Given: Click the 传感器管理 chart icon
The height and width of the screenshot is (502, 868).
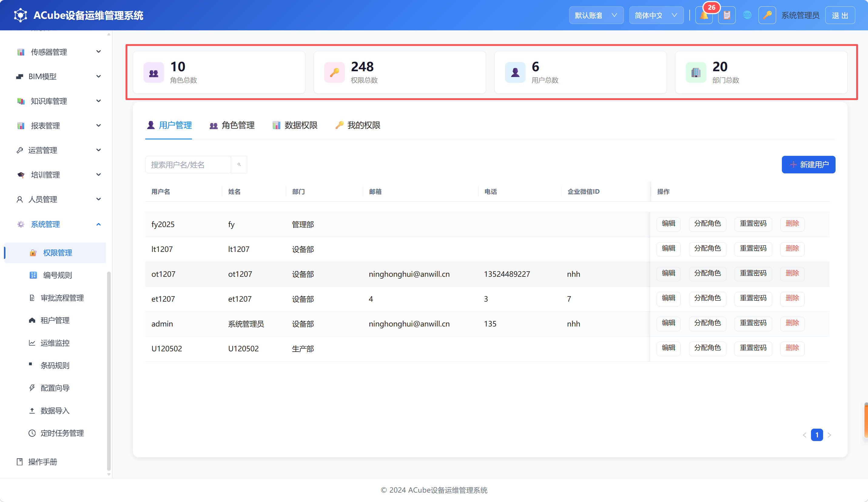Looking at the screenshot, I should pos(21,52).
